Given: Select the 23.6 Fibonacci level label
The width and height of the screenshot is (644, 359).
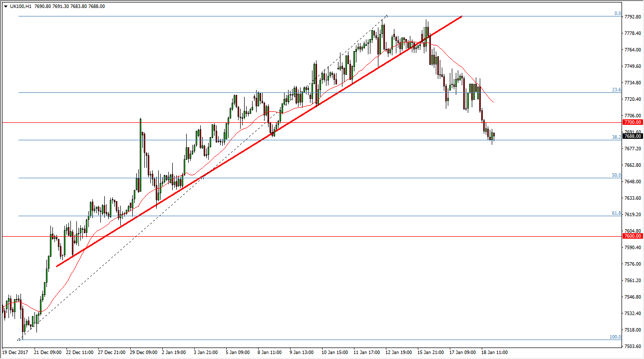Looking at the screenshot, I should [x=617, y=90].
